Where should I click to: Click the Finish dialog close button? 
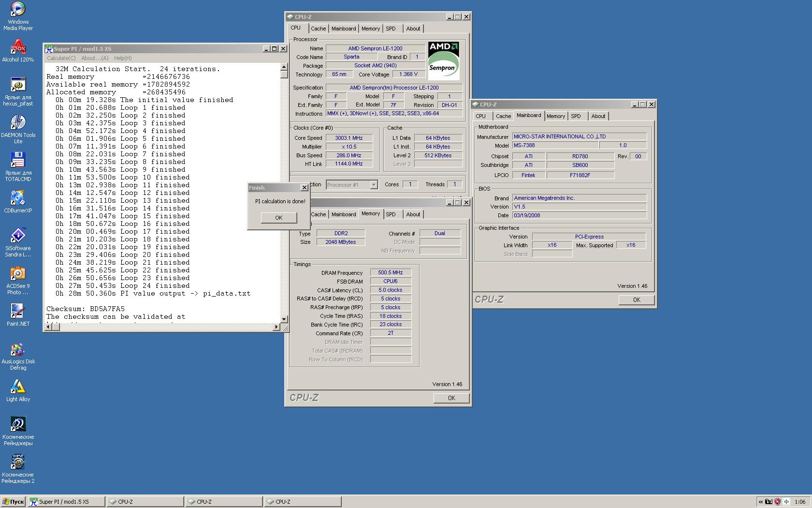[304, 188]
